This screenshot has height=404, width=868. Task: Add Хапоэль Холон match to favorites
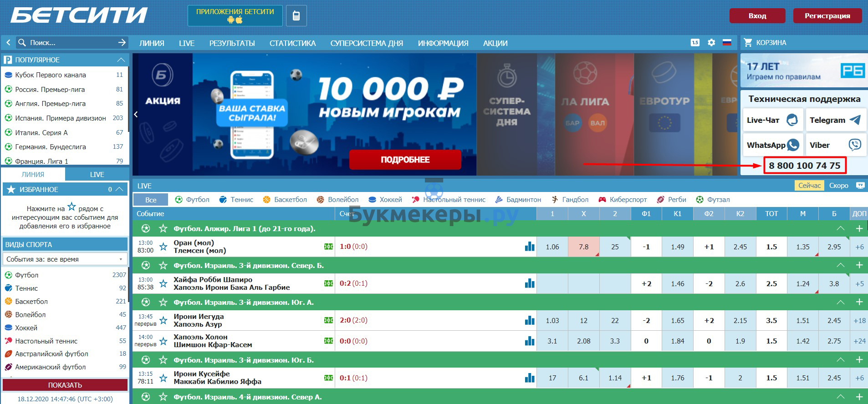pyautogui.click(x=163, y=341)
